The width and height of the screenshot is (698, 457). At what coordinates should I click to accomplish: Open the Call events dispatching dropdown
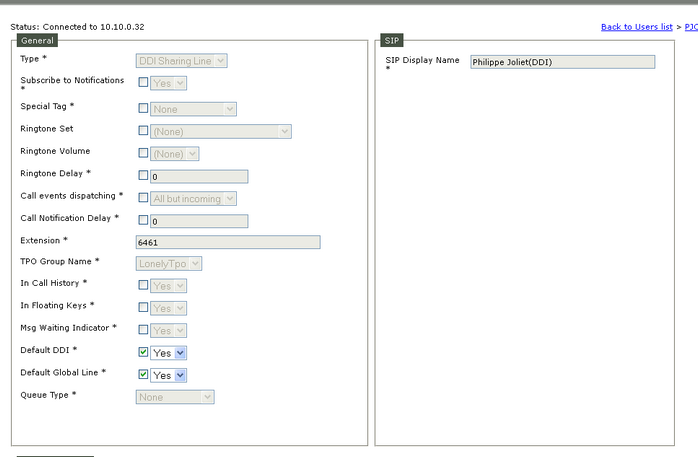pyautogui.click(x=193, y=198)
